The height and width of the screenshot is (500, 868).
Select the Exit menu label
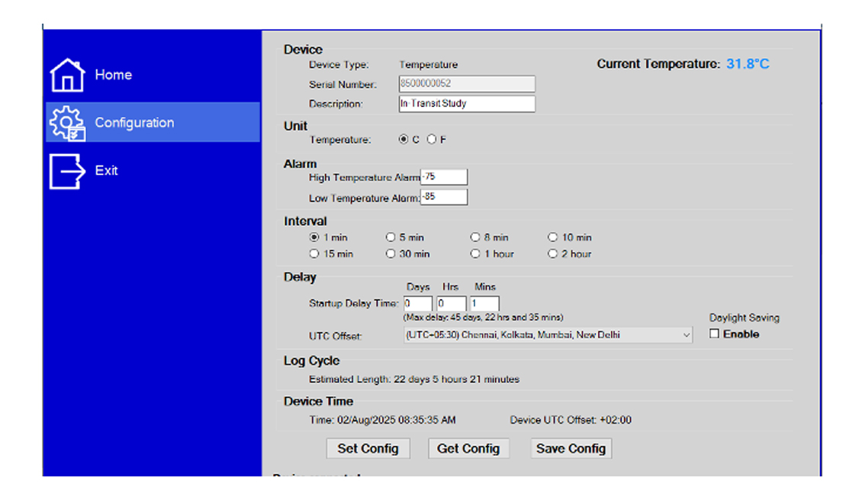pyautogui.click(x=106, y=171)
